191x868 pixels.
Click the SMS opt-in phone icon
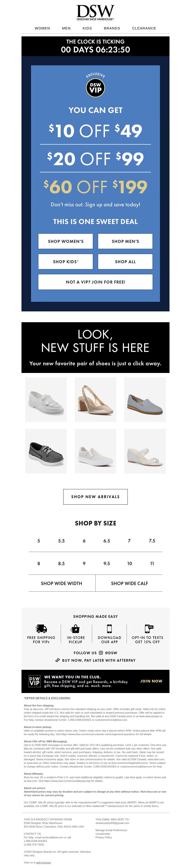(149, 629)
